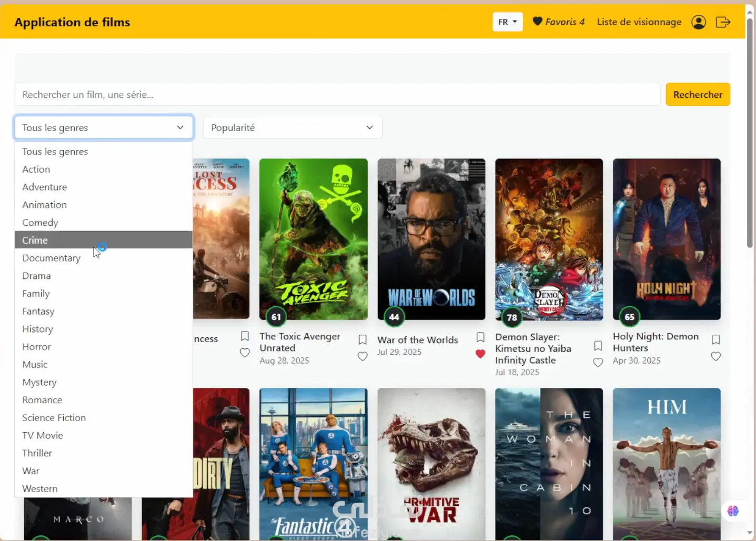Pick the Horror genre
756x541 pixels.
point(104,347)
